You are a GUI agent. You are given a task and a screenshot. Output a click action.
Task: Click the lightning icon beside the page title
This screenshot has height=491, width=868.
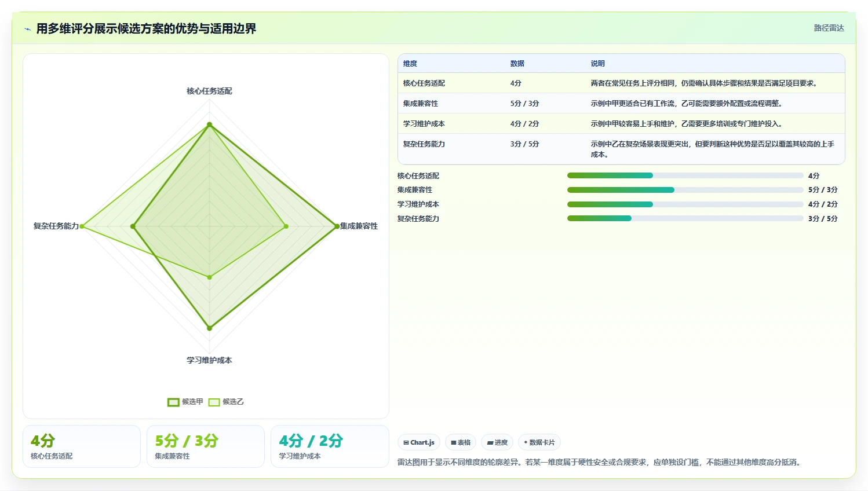coord(27,29)
